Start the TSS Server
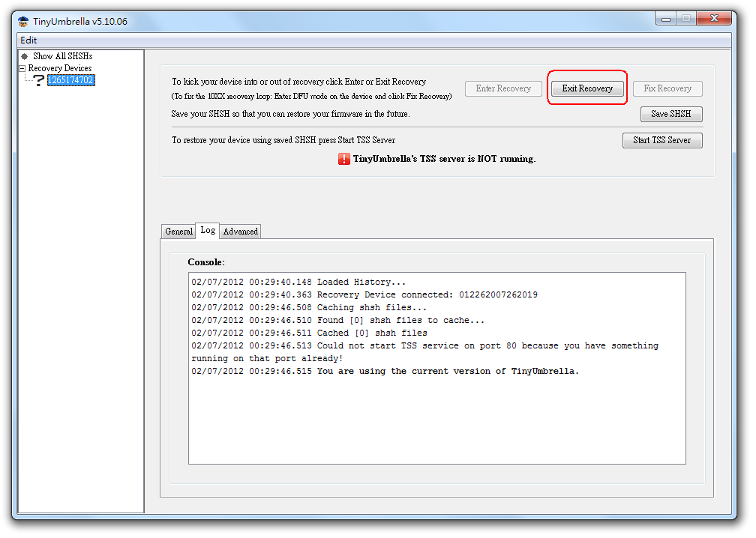756x538 pixels. (x=662, y=140)
